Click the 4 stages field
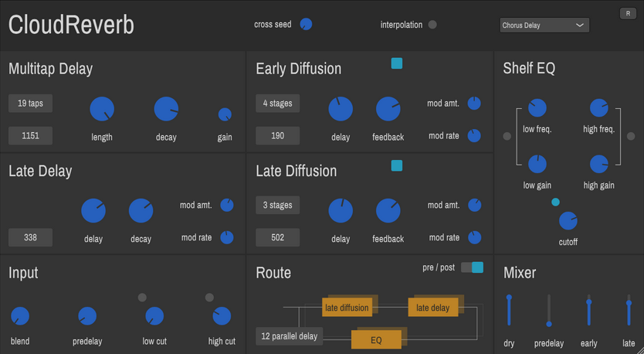The image size is (644, 354). click(278, 104)
